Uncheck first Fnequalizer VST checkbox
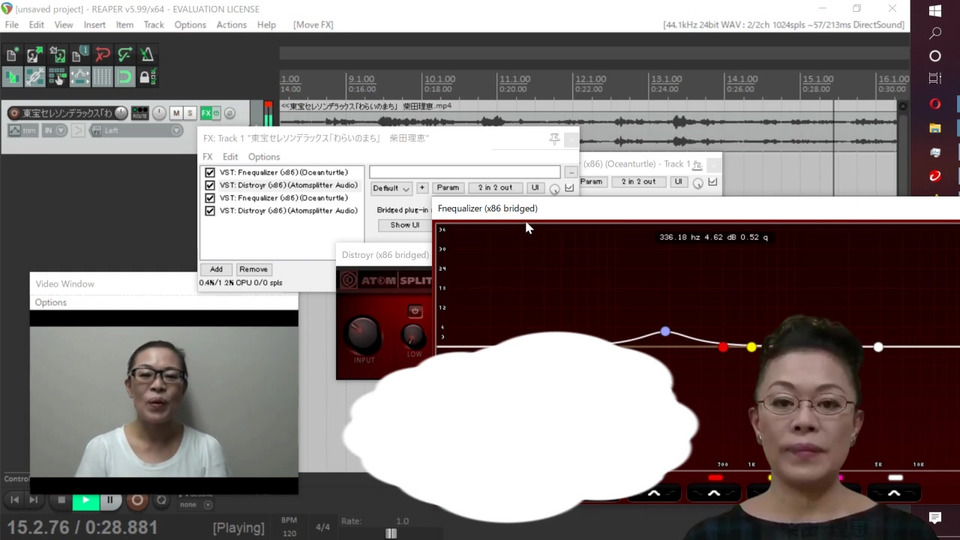The width and height of the screenshot is (960, 540). (210, 173)
